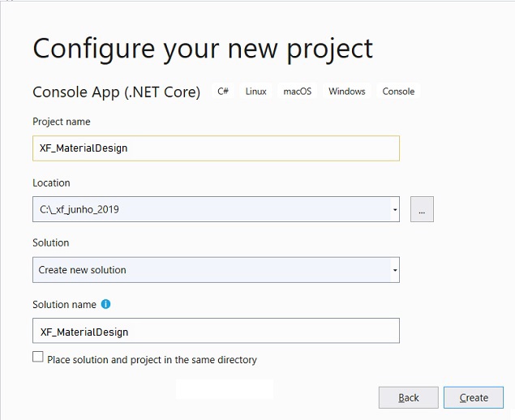Focus the Project name text field
This screenshot has width=515, height=420.
(x=216, y=148)
